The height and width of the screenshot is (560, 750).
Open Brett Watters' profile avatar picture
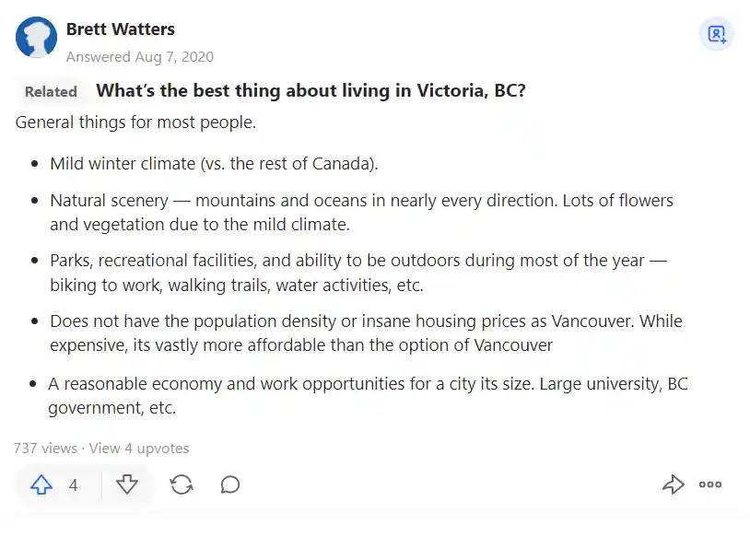click(36, 37)
